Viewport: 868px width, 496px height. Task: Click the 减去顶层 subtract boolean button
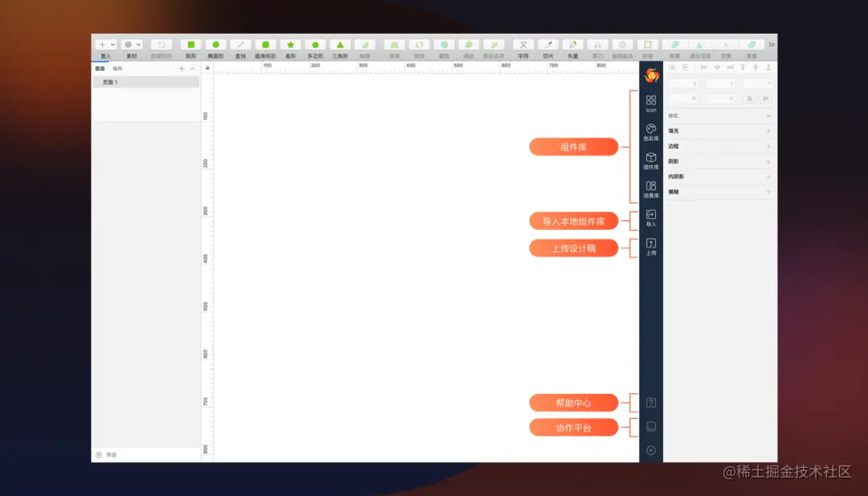click(700, 45)
